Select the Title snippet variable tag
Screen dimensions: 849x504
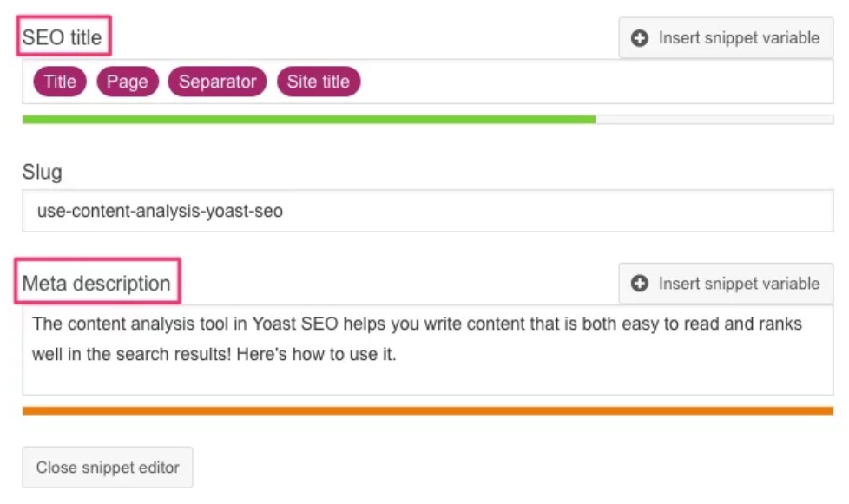tap(60, 82)
